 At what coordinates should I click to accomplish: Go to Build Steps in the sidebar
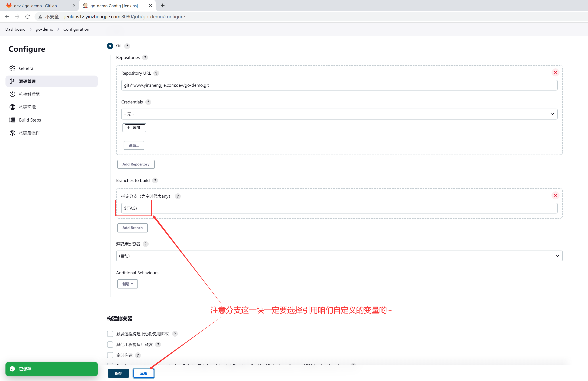pos(30,120)
